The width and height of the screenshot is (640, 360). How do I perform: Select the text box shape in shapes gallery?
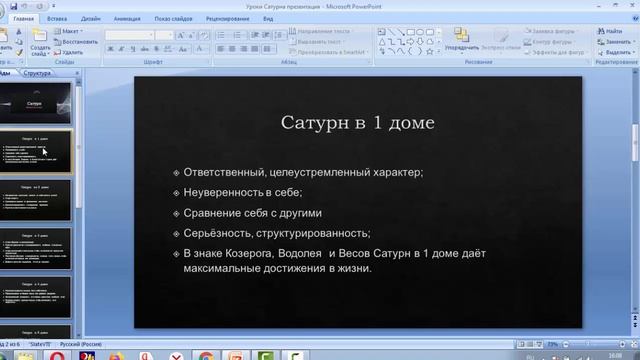coord(382,31)
